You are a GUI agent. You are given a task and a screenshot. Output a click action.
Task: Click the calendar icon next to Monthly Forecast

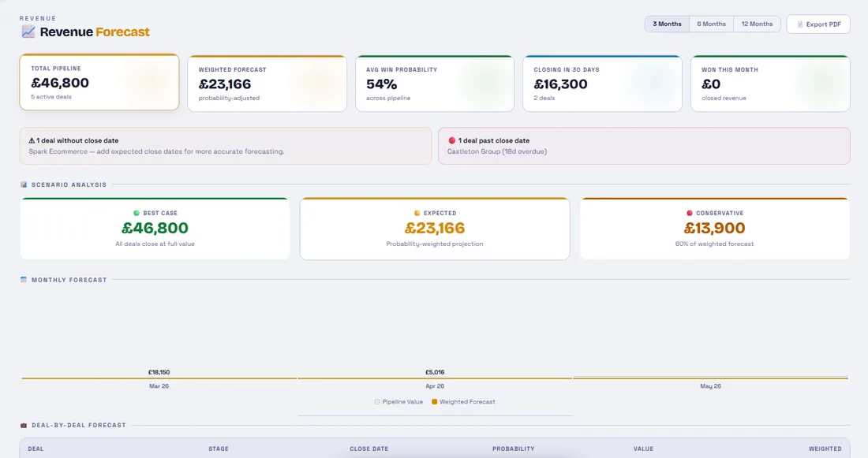[22, 279]
